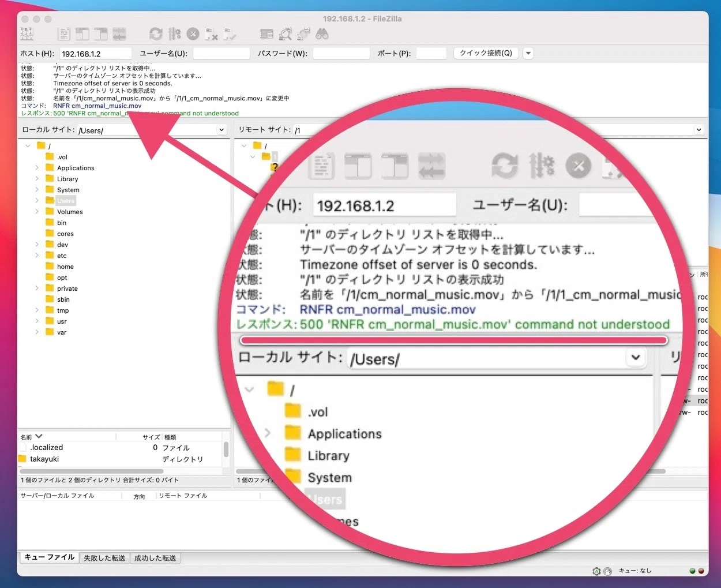Sort the local list by the 種類 column

(x=170, y=437)
